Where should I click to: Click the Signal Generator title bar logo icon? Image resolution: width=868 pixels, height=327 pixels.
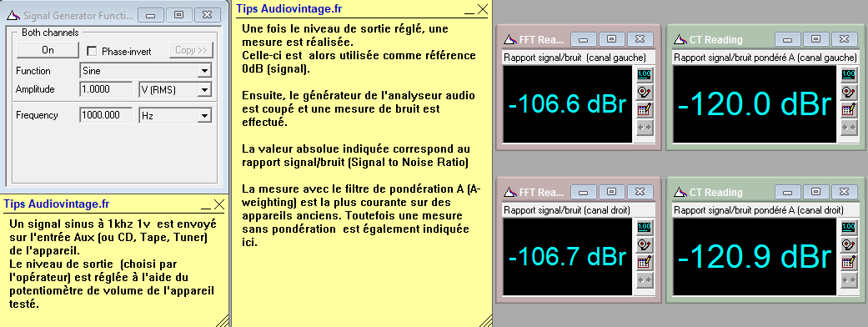(13, 16)
